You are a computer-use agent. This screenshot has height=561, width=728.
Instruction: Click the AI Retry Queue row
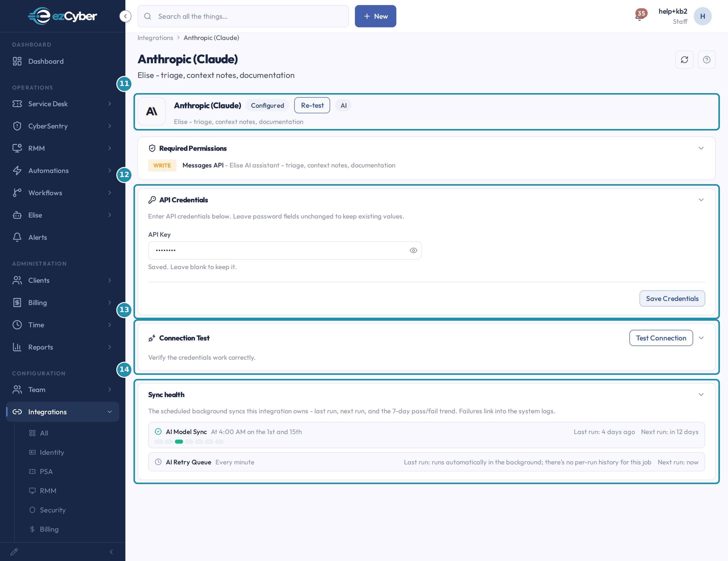click(426, 462)
